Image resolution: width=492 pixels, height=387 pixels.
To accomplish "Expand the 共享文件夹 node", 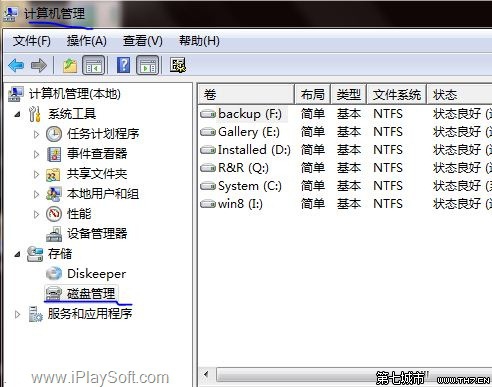I will click(36, 174).
